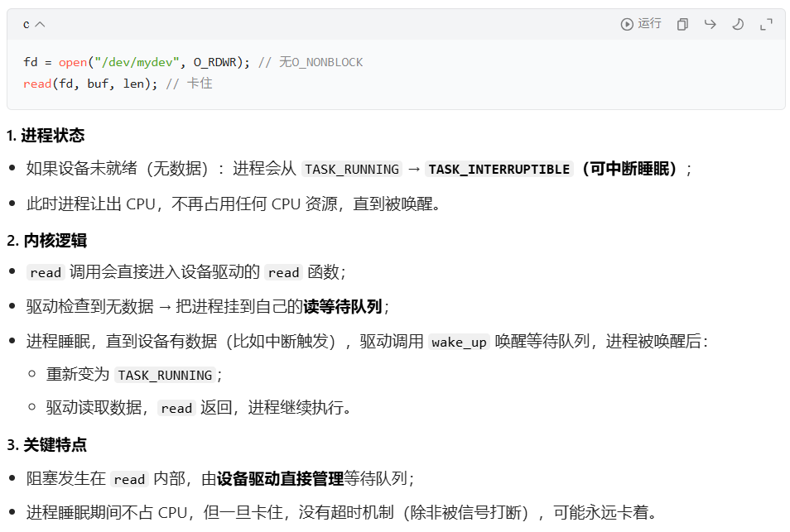This screenshot has height=532, width=790.
Task: Click the "read" tag before "调用会直接进入"
Action: pyautogui.click(x=46, y=273)
